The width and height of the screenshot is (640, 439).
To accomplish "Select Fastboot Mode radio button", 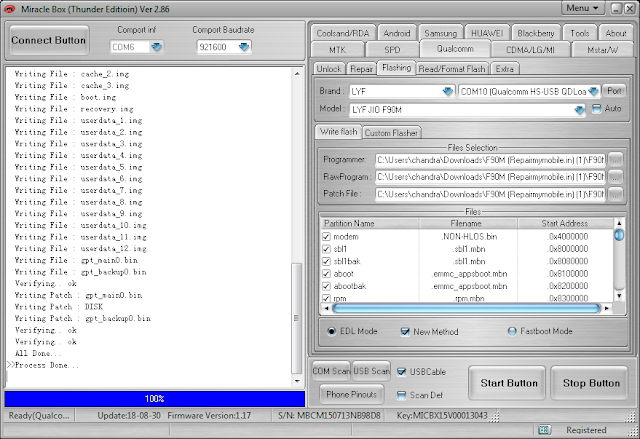I will point(512,331).
